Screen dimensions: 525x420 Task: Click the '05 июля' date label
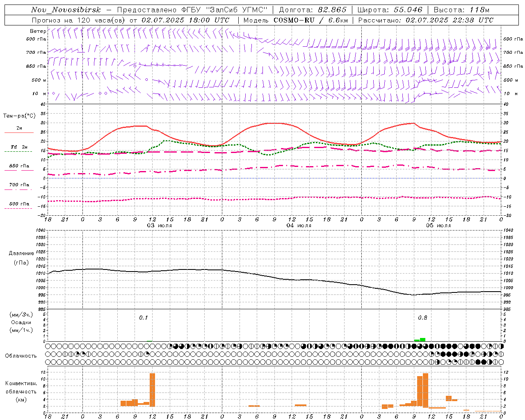point(438,226)
